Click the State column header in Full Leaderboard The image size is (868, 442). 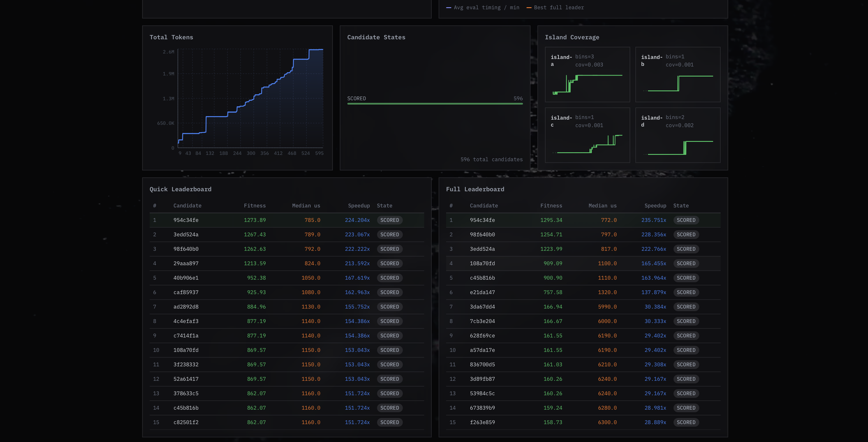click(681, 205)
